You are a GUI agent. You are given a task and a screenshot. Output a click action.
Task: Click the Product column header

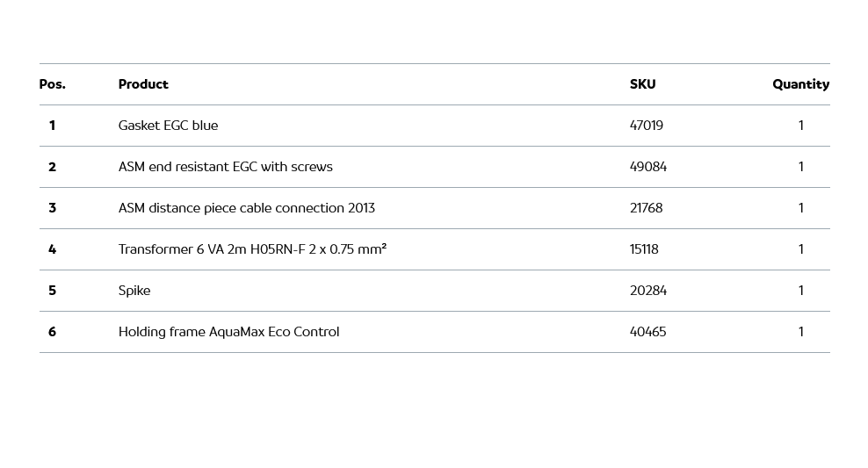(143, 84)
